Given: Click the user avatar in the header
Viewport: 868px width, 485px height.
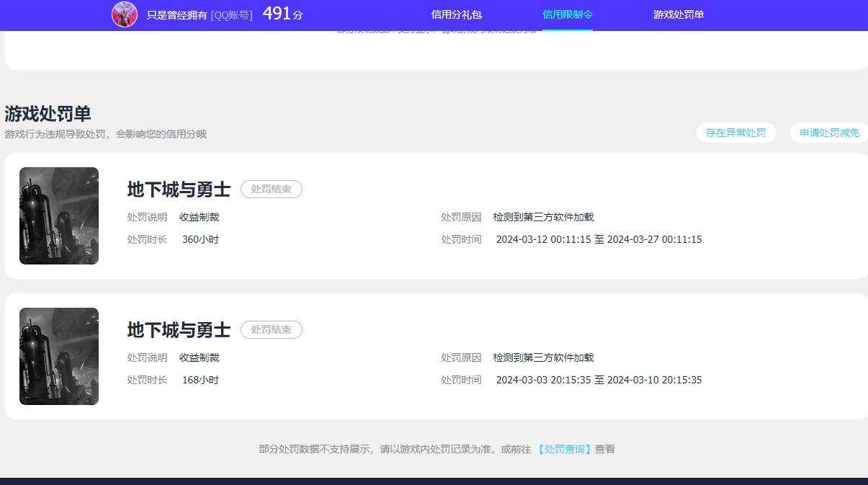Looking at the screenshot, I should tap(125, 14).
